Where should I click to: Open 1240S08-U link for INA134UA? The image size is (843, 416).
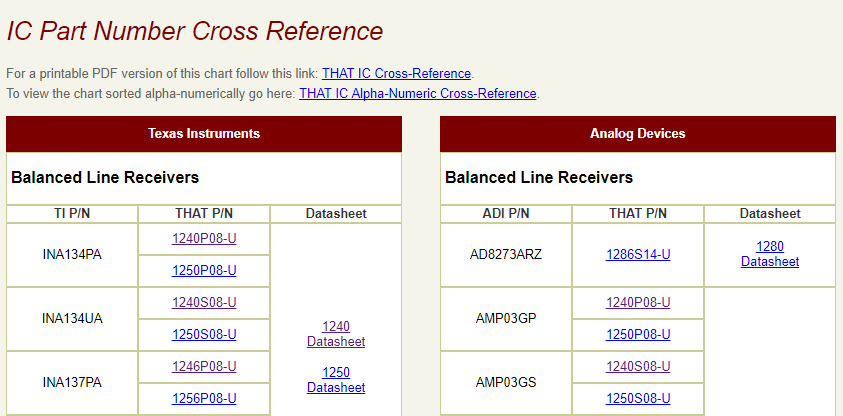204,303
